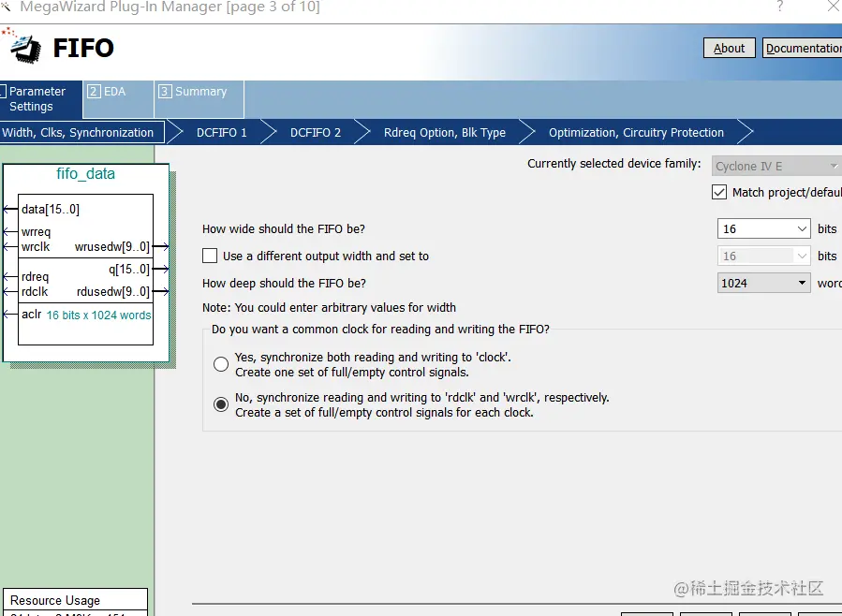Click 'How wide should the FIFO be?' label

coord(284,229)
